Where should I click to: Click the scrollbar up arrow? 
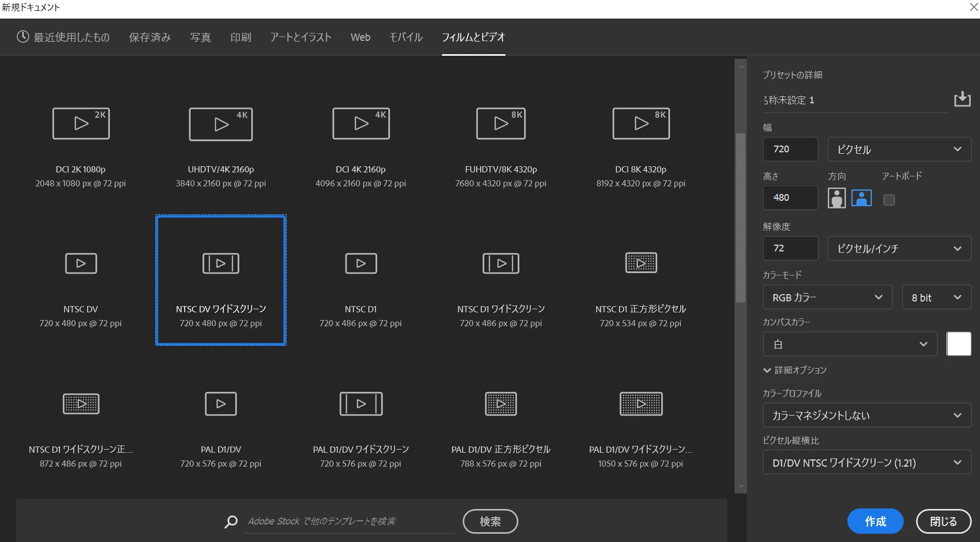[741, 67]
